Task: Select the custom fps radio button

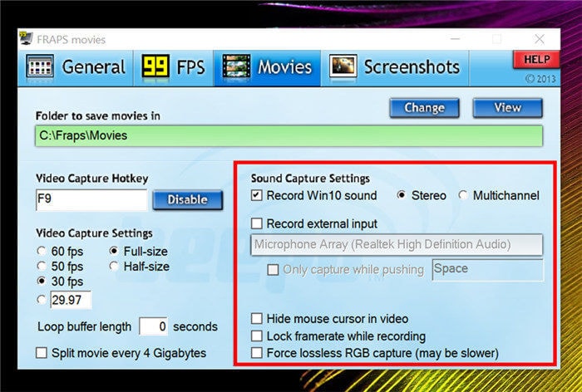Action: coord(42,300)
